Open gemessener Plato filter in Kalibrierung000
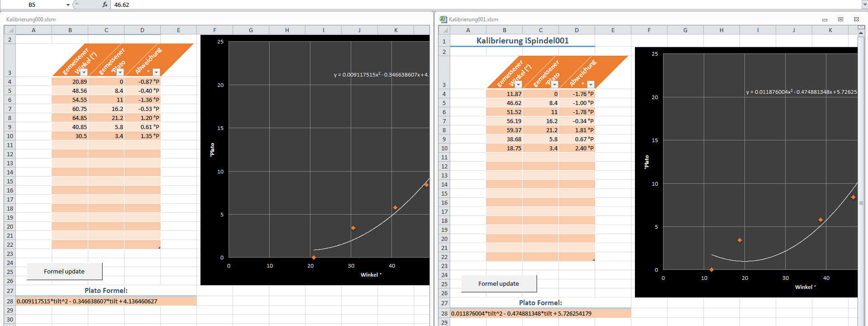Viewport: 868px width, 326px height. click(x=120, y=72)
